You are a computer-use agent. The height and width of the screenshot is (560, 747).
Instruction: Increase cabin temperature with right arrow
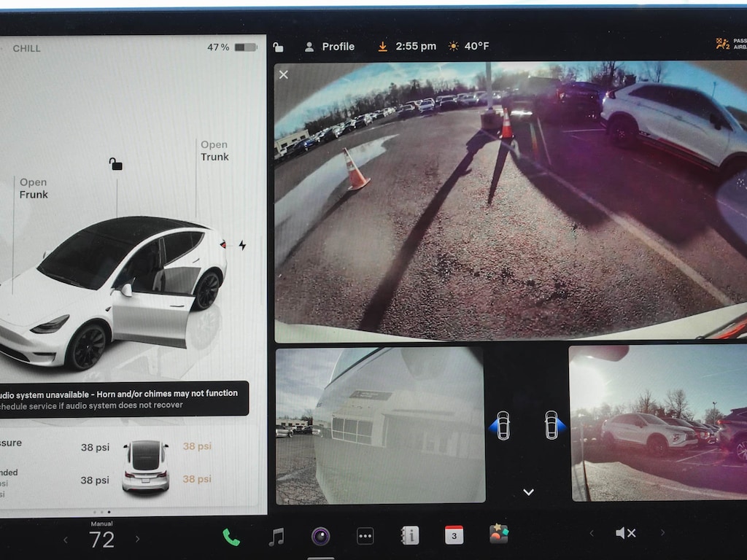click(x=137, y=540)
